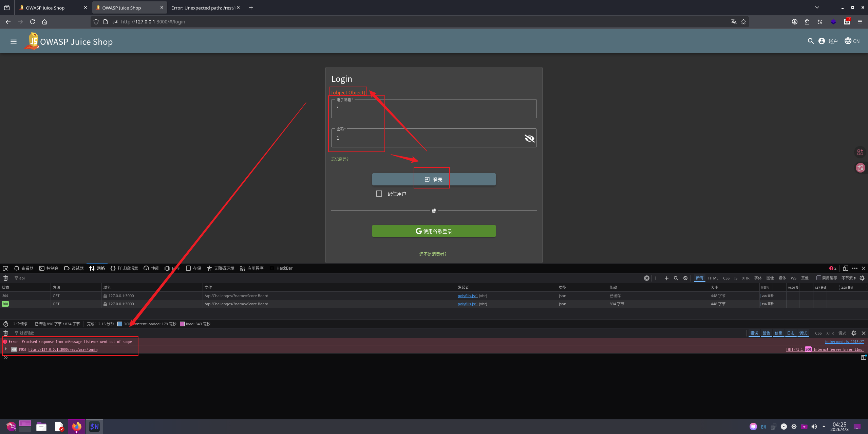
Task: Click the 电子邮箱 email input field
Action: coord(434,109)
